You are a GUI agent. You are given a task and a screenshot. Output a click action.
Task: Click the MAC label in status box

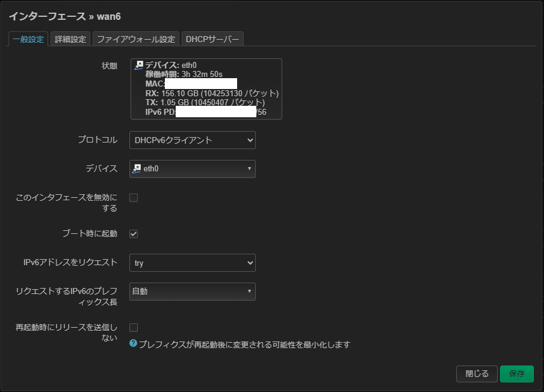(x=155, y=84)
